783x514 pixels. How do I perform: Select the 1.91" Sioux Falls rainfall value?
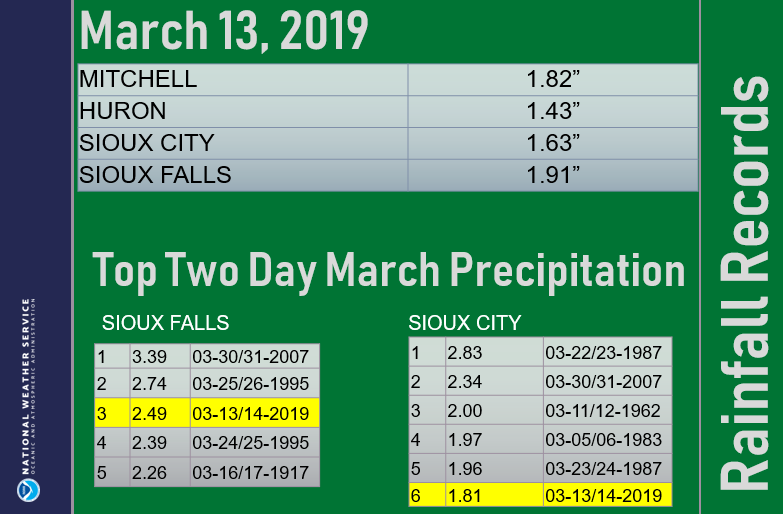click(x=553, y=175)
